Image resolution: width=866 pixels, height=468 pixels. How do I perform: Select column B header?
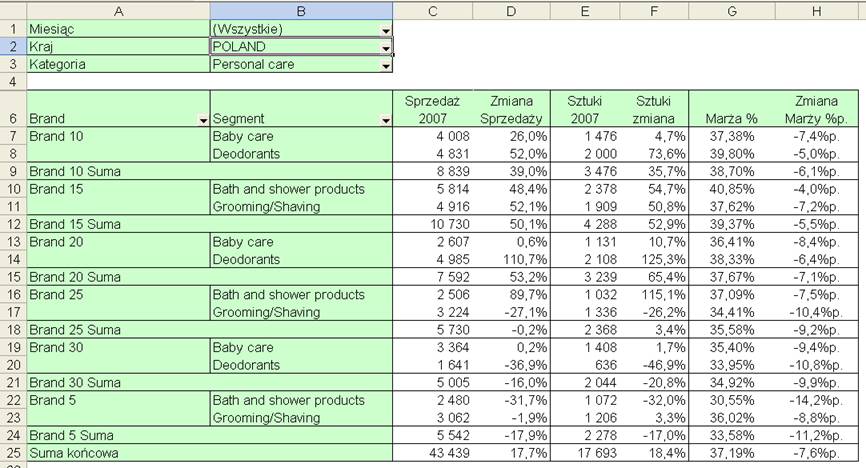[x=301, y=11]
